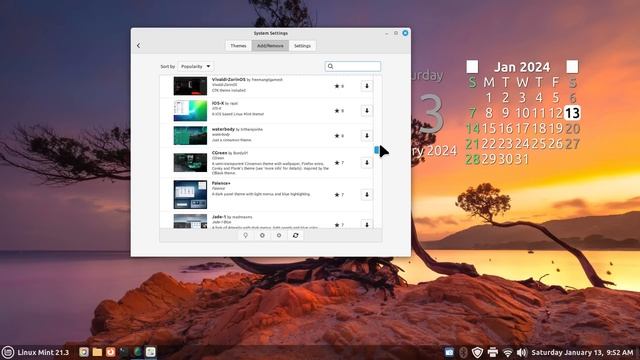The height and width of the screenshot is (360, 640).
Task: Open the folder file manager in the taskbar
Action: click(97, 352)
